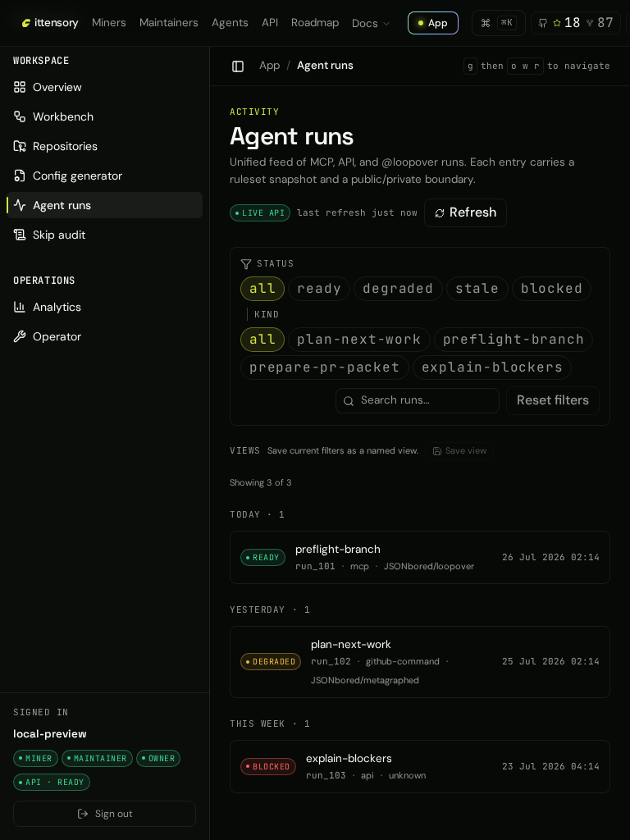
Task: Filter runs by ready status
Action: point(319,289)
